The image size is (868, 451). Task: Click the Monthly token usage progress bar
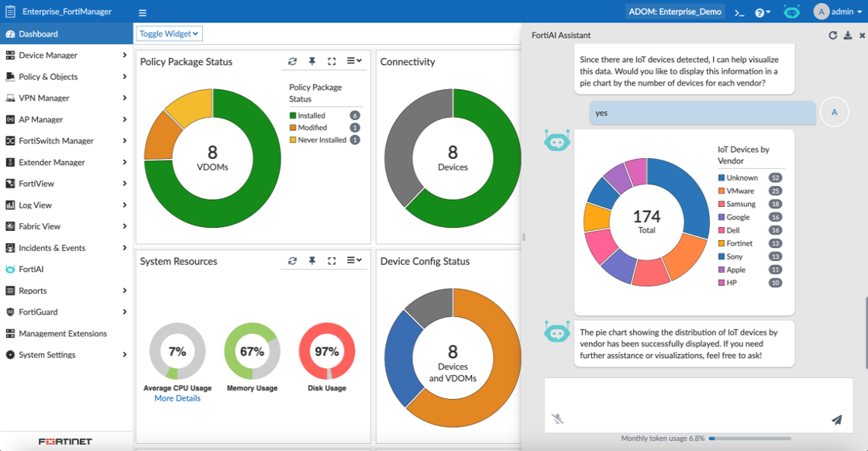click(x=750, y=439)
